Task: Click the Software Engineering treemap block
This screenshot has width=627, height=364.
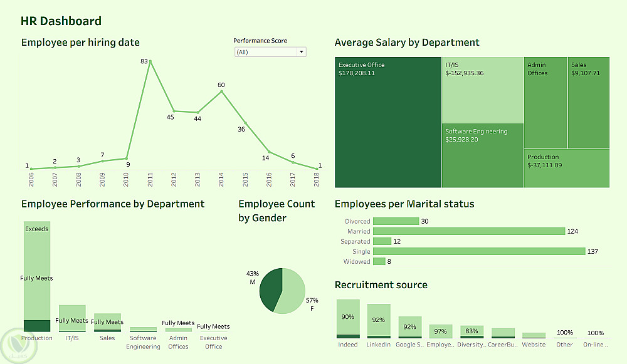Action: [483, 155]
